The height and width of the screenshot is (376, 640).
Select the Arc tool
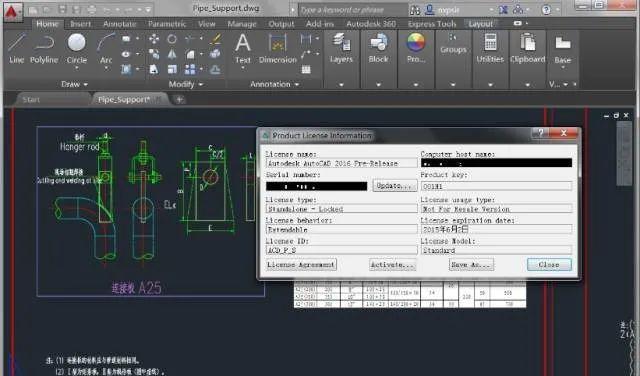pyautogui.click(x=106, y=49)
